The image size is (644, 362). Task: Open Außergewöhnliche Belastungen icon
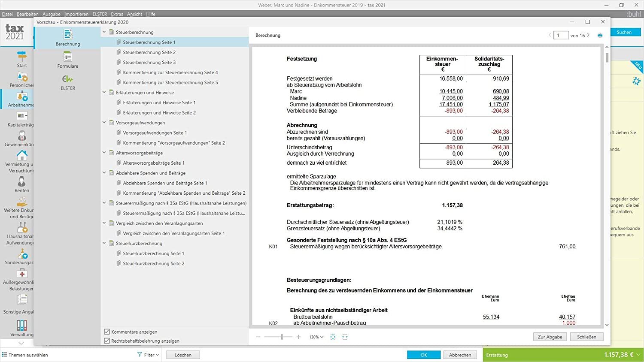[22, 274]
